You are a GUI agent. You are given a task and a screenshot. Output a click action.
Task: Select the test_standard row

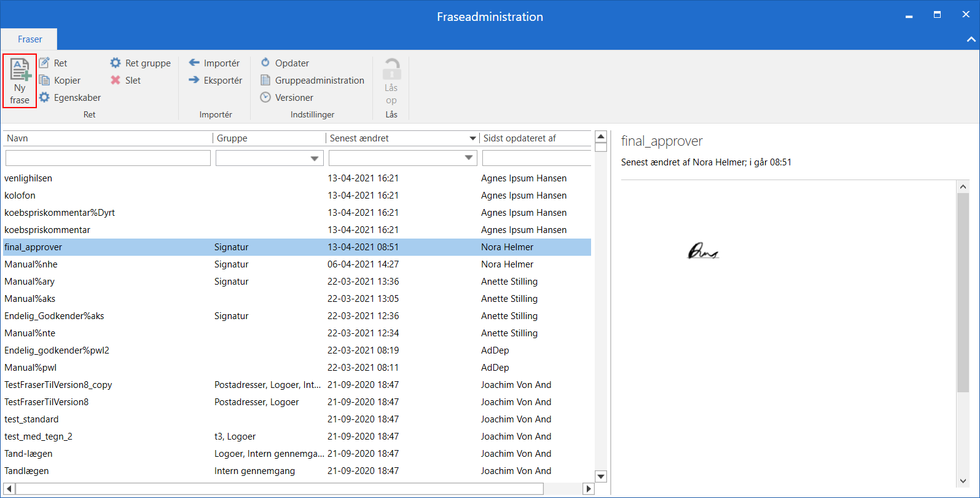click(x=297, y=419)
